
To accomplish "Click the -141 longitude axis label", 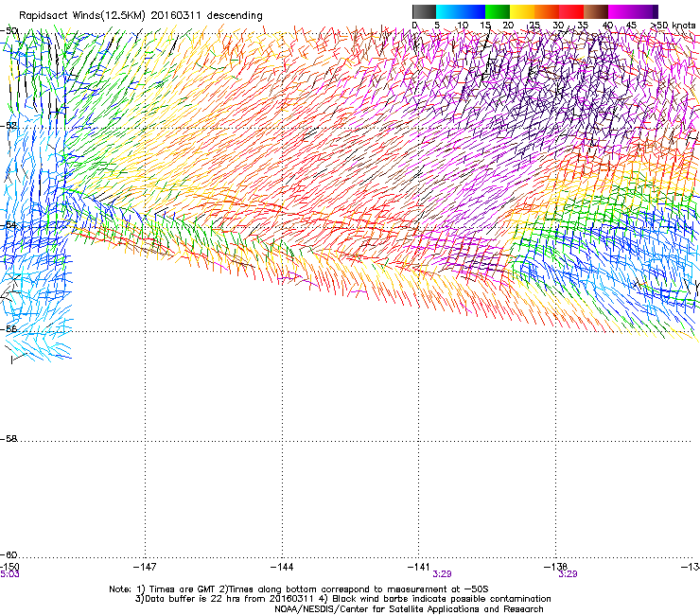I will pos(419,567).
